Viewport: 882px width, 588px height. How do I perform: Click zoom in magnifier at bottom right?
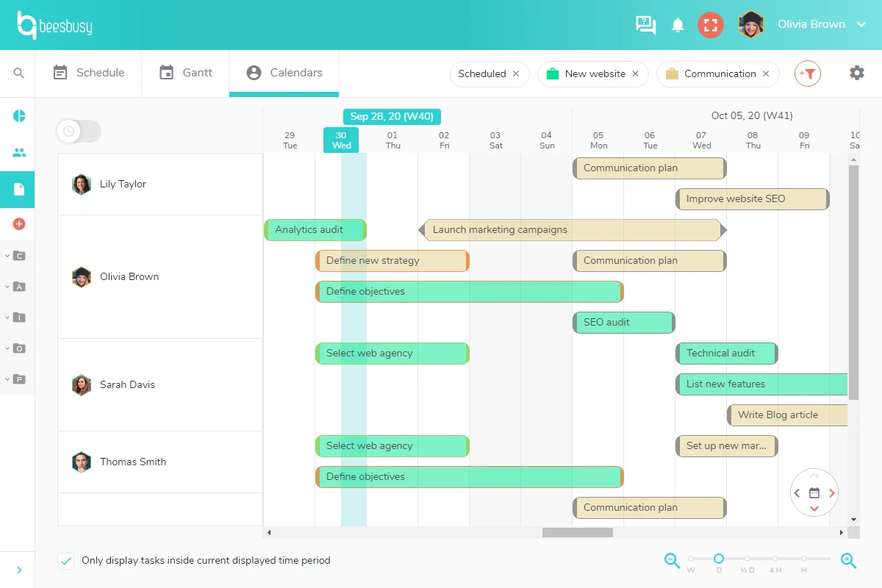pyautogui.click(x=849, y=561)
